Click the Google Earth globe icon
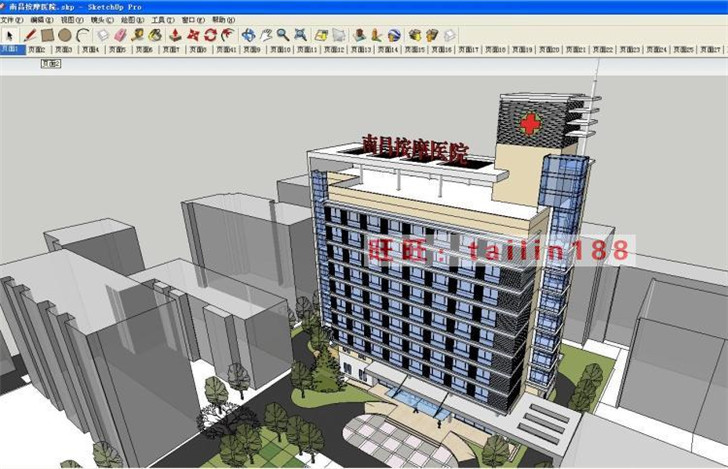Viewport: 728px width, 469px height. click(394, 35)
